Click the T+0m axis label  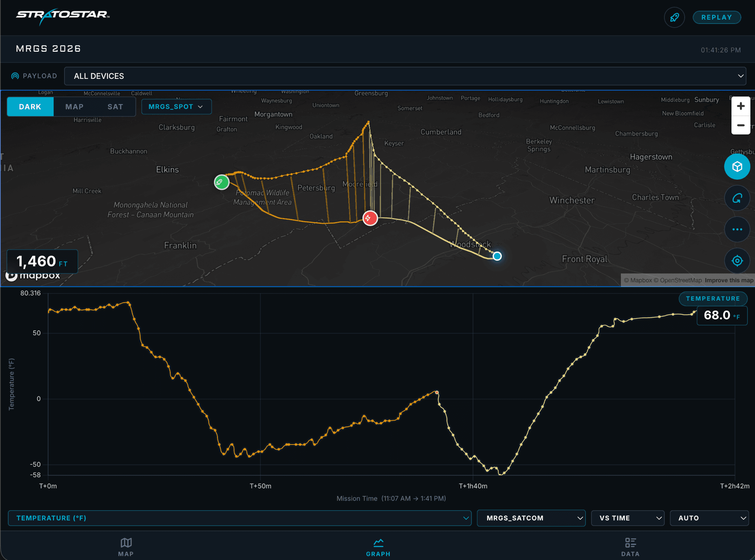(x=48, y=486)
